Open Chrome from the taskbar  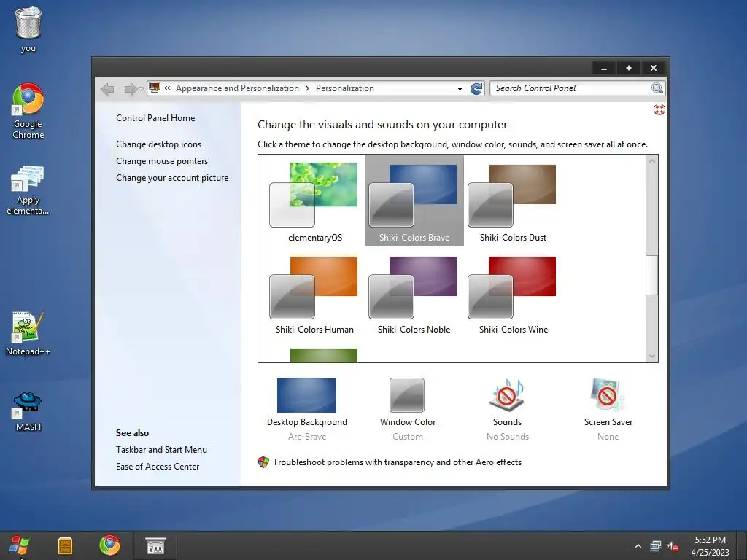109,545
